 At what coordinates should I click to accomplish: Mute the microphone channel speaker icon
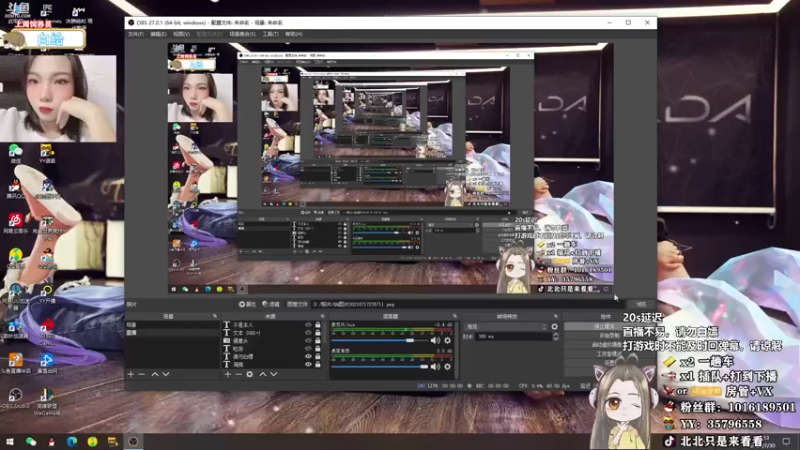pyautogui.click(x=435, y=340)
